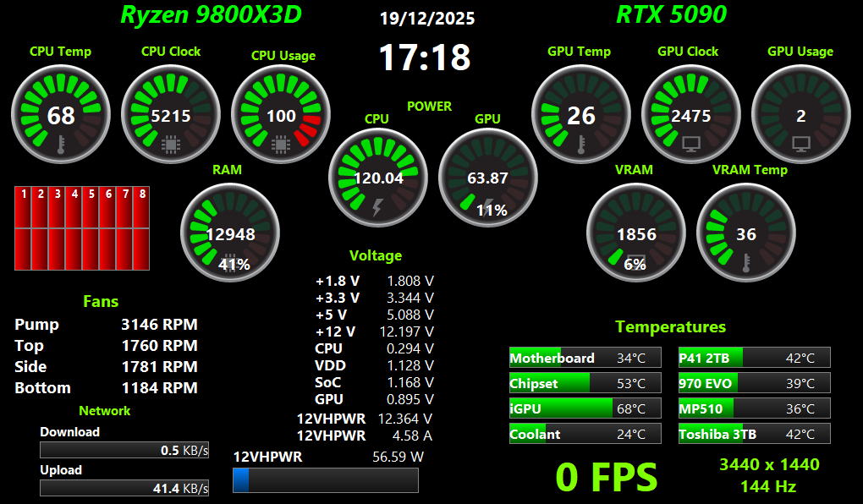The width and height of the screenshot is (863, 504).
Task: Click the thermometer icon in VRAM Temp gauge
Action: (x=745, y=263)
